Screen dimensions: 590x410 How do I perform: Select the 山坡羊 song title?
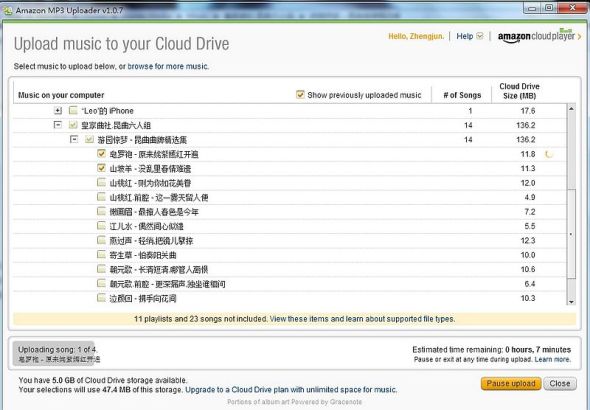coord(150,169)
